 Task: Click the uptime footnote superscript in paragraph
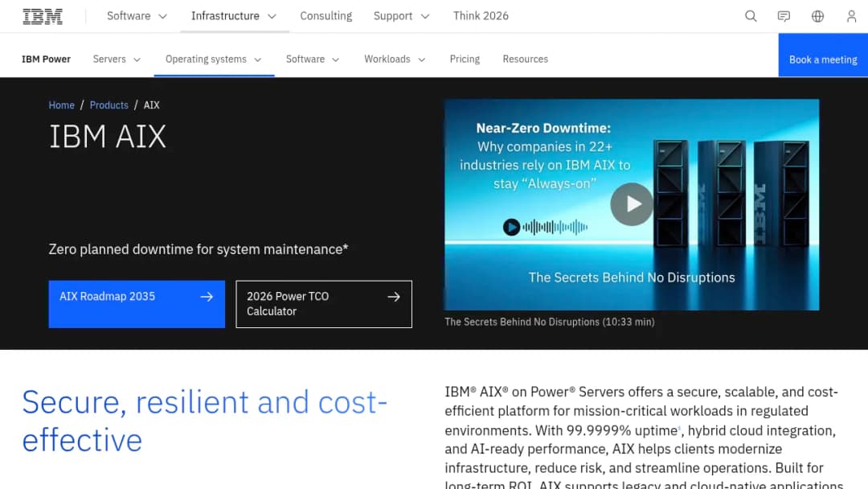[x=680, y=428]
